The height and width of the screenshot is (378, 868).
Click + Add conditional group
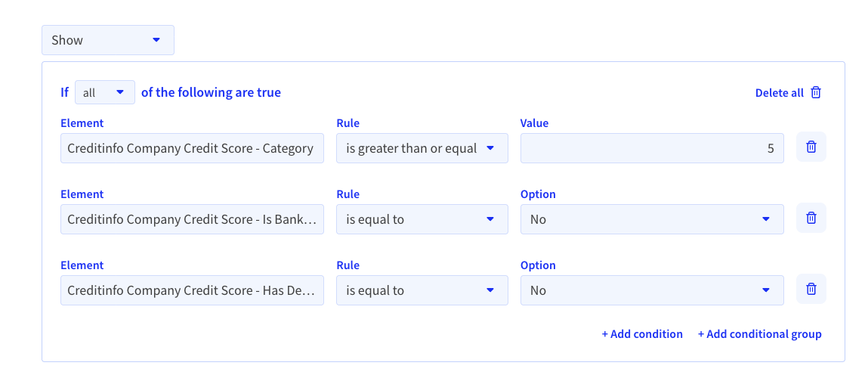pyautogui.click(x=759, y=334)
